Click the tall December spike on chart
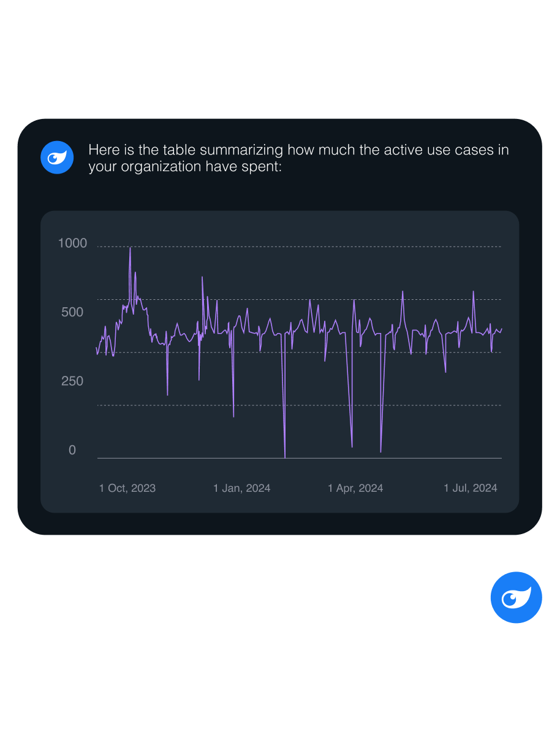The image size is (560, 742). pos(202,277)
